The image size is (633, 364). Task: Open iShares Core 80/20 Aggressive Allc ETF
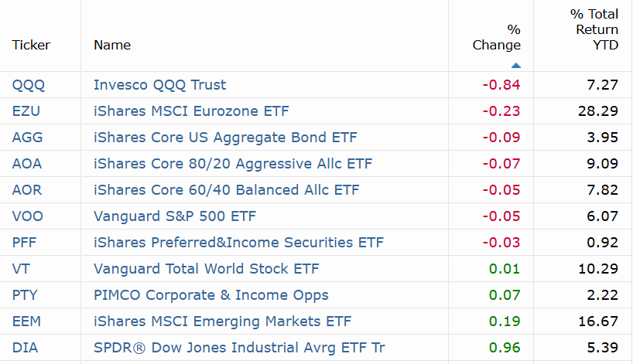click(x=233, y=164)
